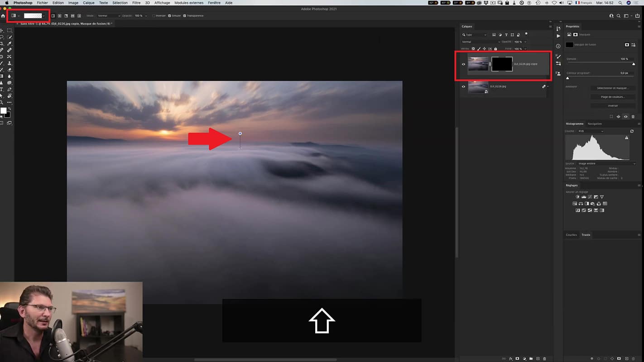Toggle Quick Mask mode in toolbar

click(2, 123)
